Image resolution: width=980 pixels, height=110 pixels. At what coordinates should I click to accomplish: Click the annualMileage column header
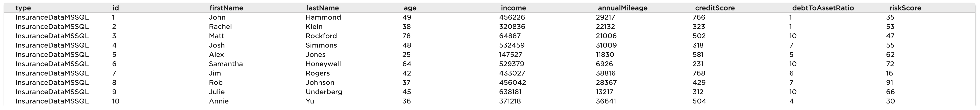coord(622,8)
